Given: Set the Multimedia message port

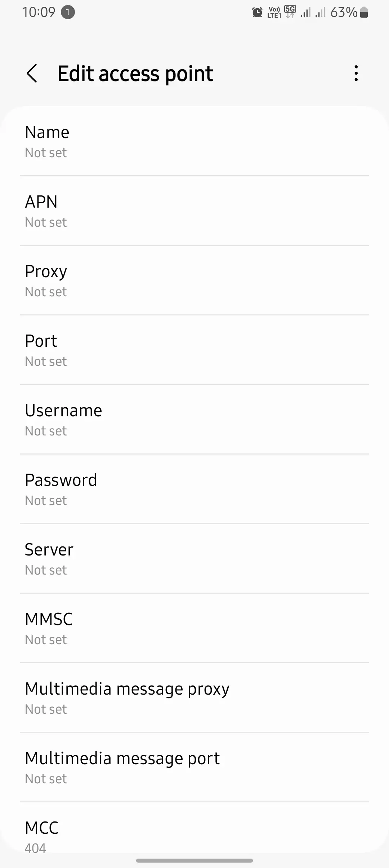Looking at the screenshot, I should [194, 767].
